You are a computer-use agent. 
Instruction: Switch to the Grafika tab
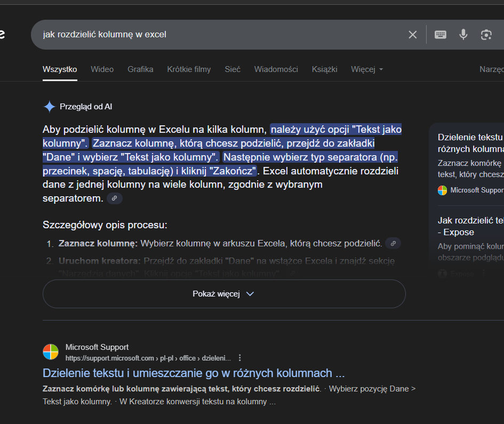click(x=140, y=69)
